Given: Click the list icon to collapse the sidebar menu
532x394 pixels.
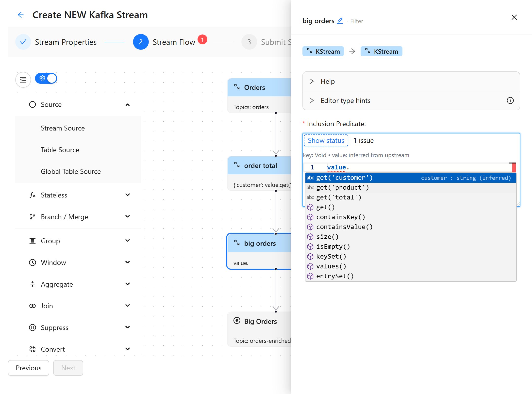Looking at the screenshot, I should click(23, 80).
